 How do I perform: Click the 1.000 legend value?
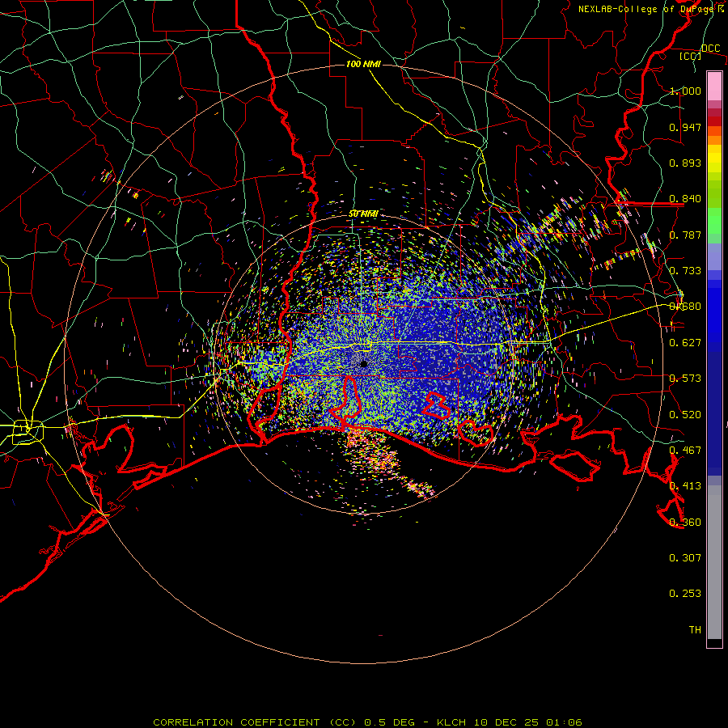[x=685, y=91]
